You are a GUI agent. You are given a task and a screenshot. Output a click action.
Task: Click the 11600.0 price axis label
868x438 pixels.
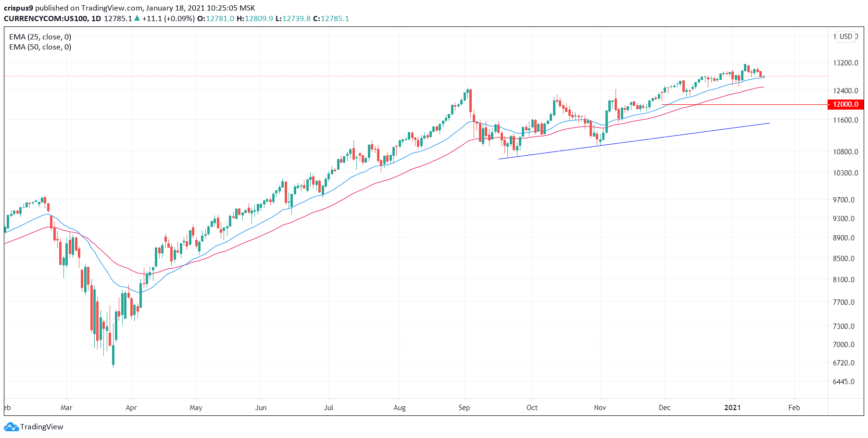845,120
